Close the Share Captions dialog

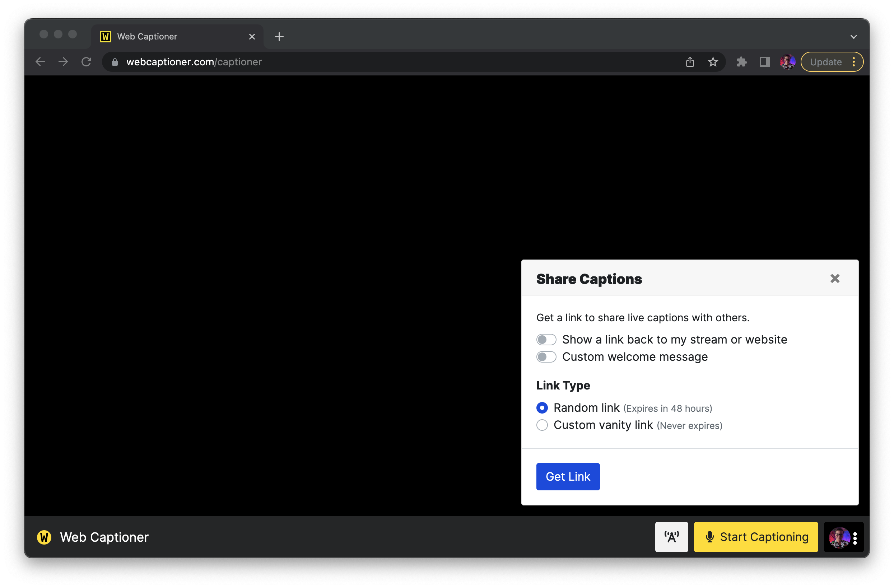[x=835, y=279]
